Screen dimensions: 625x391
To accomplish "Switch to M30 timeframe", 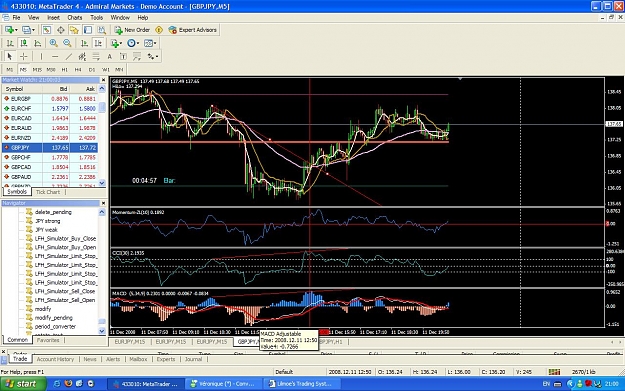I will pyautogui.click(x=51, y=69).
